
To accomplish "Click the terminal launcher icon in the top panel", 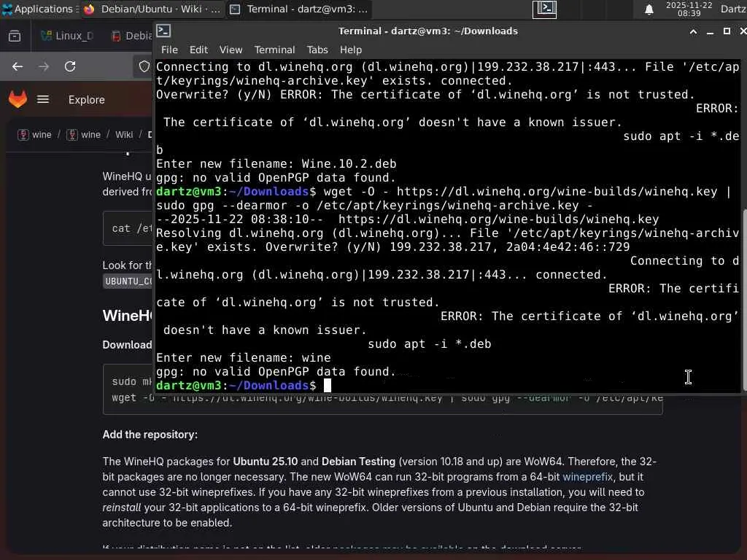I will [544, 9].
